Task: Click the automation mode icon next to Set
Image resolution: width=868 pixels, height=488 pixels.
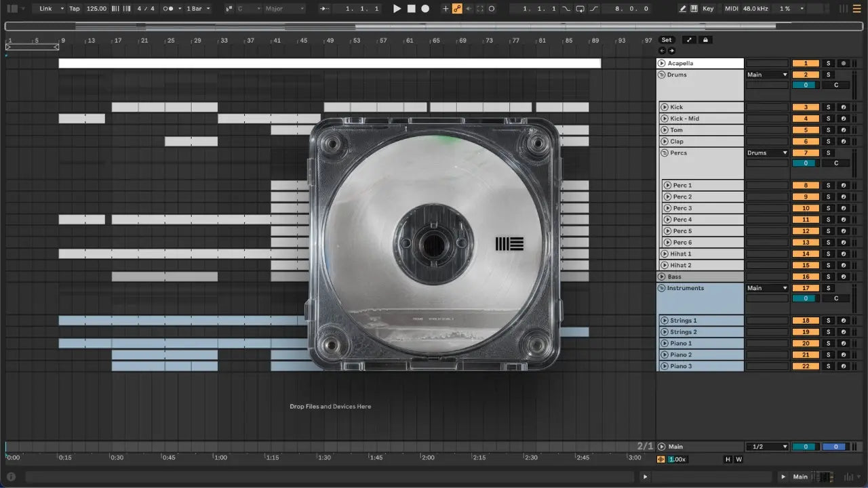Action: tap(689, 40)
